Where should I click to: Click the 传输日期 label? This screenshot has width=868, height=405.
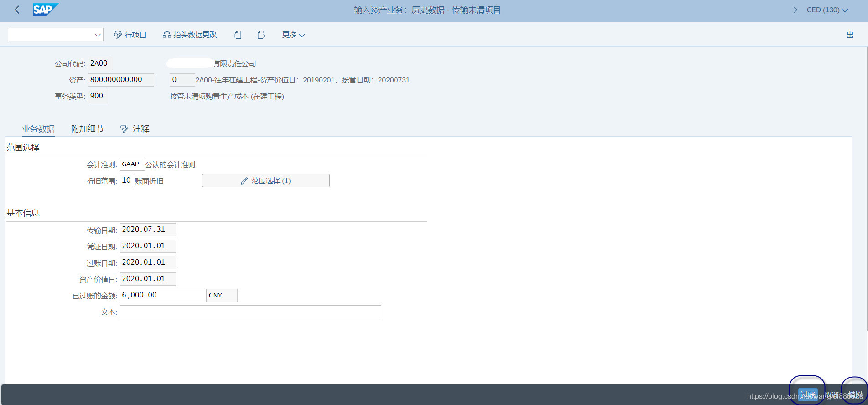point(102,231)
